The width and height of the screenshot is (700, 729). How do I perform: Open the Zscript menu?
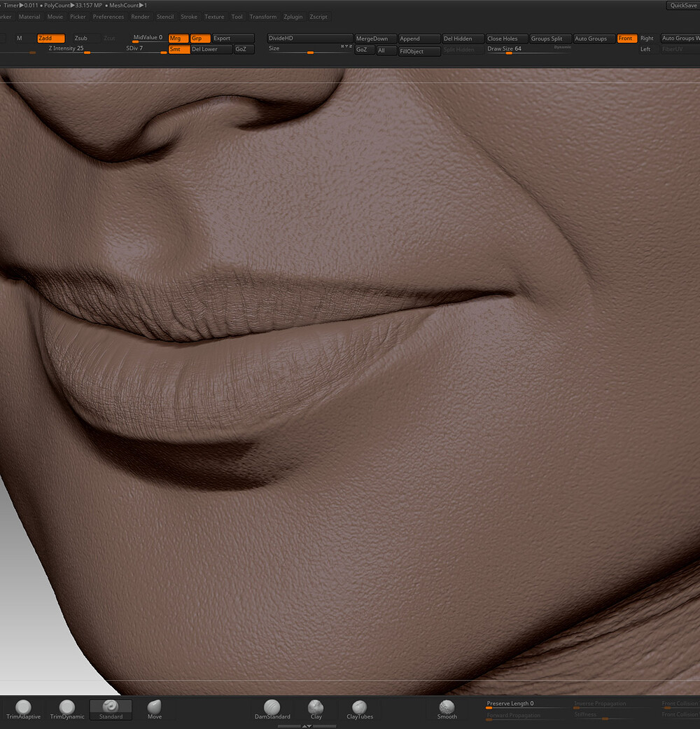tap(318, 17)
